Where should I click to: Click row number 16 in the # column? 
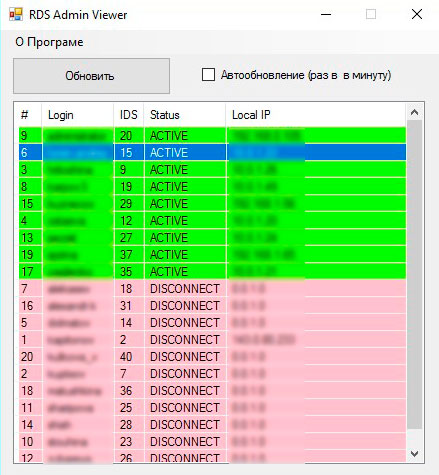tap(27, 306)
